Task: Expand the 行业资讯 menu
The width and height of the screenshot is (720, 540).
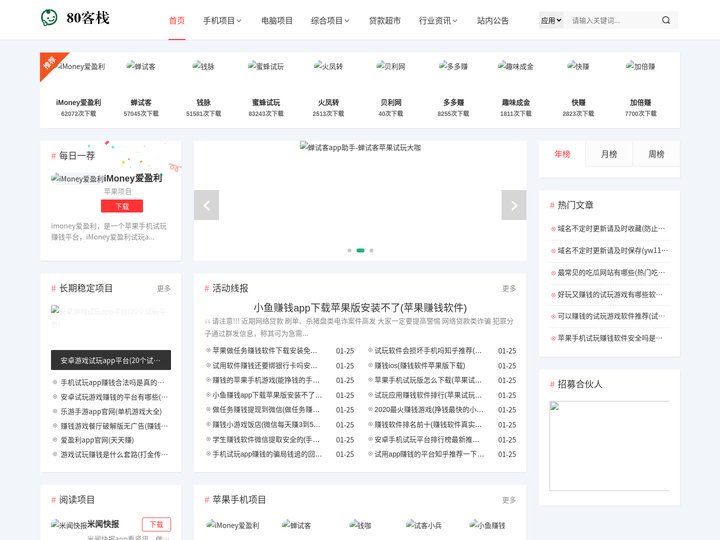Action: click(438, 21)
